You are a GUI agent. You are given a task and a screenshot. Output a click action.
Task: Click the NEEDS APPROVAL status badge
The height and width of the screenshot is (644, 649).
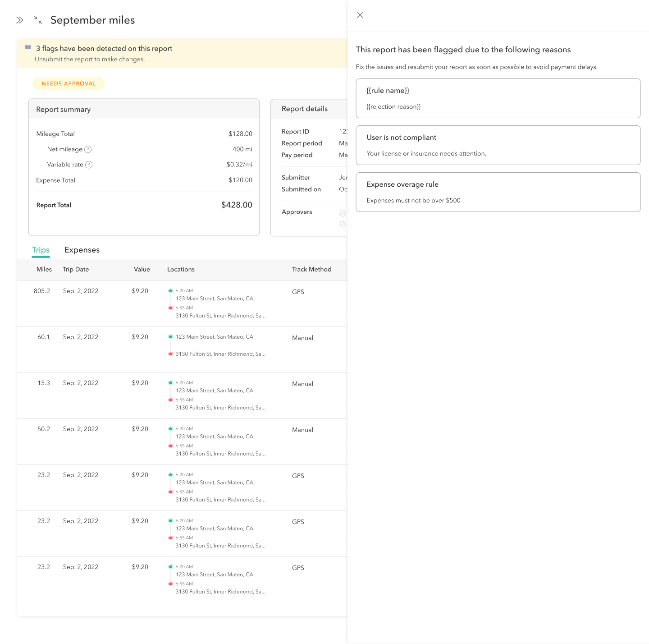69,83
